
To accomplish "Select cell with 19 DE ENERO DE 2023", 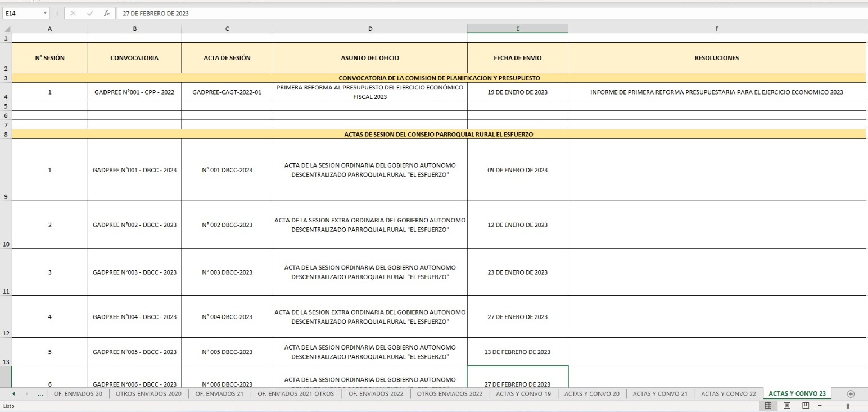I will (x=517, y=92).
